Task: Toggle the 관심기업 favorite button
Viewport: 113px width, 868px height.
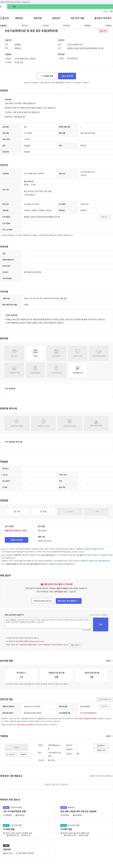Action: click(x=10, y=754)
